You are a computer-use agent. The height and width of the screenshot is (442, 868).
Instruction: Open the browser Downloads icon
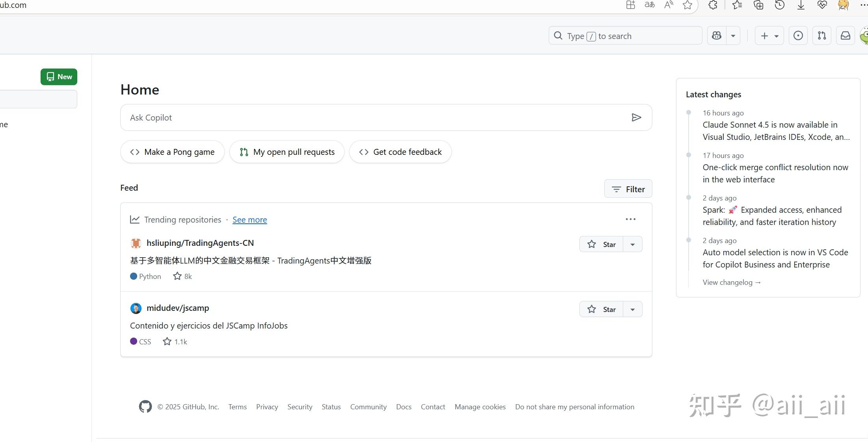[x=801, y=5]
